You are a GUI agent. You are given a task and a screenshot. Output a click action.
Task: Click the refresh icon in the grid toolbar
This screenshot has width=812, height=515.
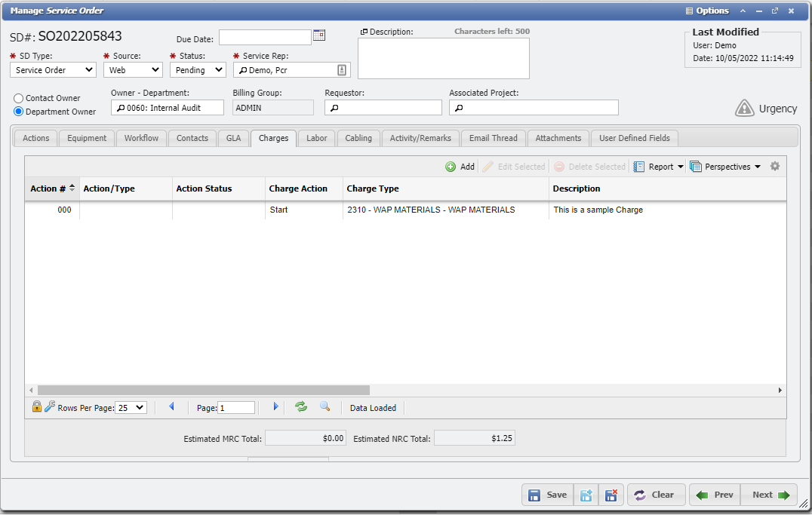click(x=300, y=407)
